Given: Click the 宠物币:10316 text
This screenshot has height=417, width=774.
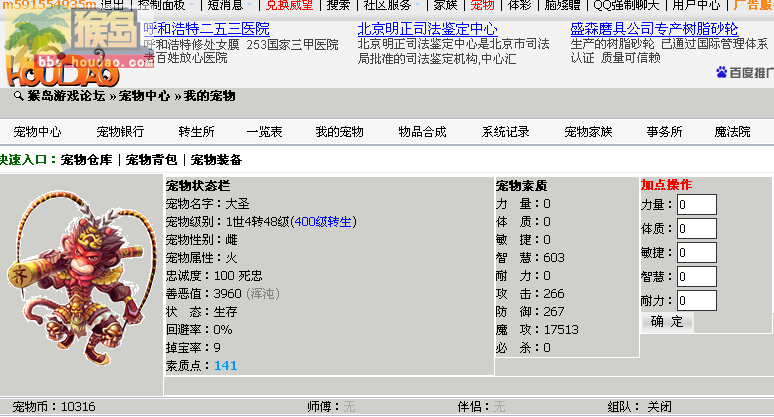Looking at the screenshot, I should 54,407.
